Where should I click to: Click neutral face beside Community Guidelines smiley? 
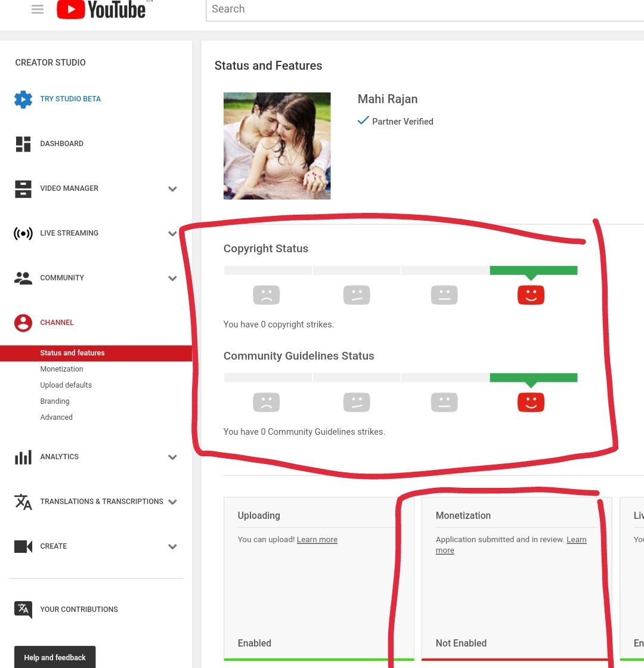(x=444, y=402)
